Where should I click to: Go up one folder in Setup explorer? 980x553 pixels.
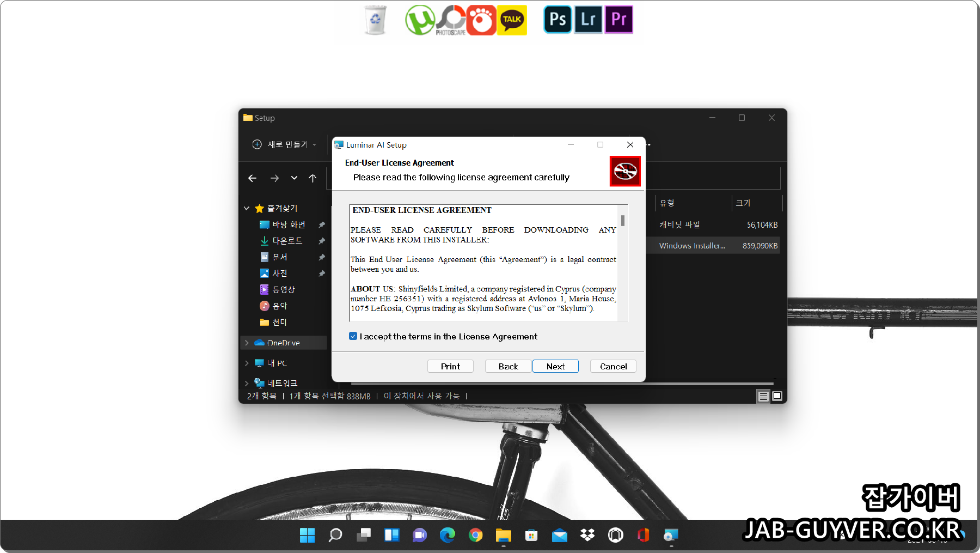click(313, 178)
